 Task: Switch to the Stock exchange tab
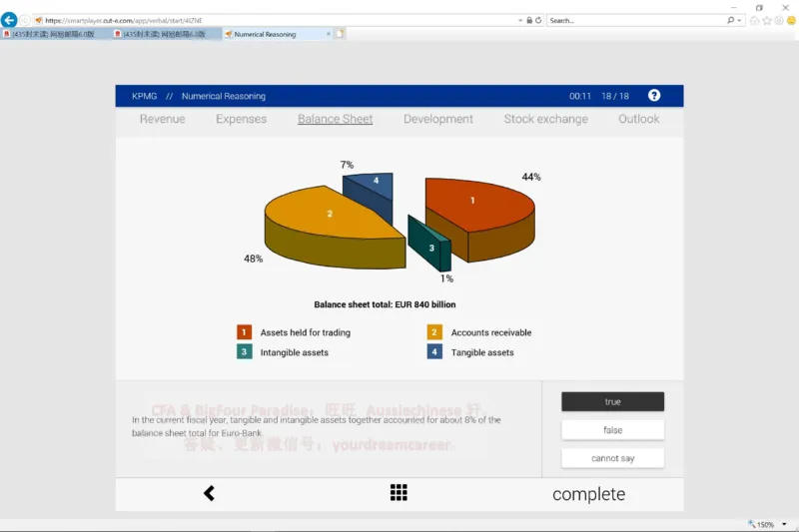(545, 119)
